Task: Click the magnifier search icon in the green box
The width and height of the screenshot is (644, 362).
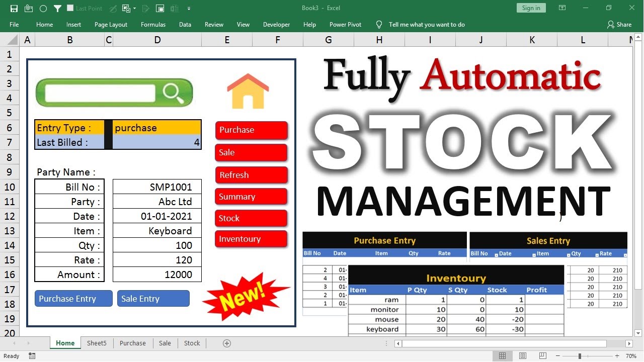Action: click(x=174, y=93)
